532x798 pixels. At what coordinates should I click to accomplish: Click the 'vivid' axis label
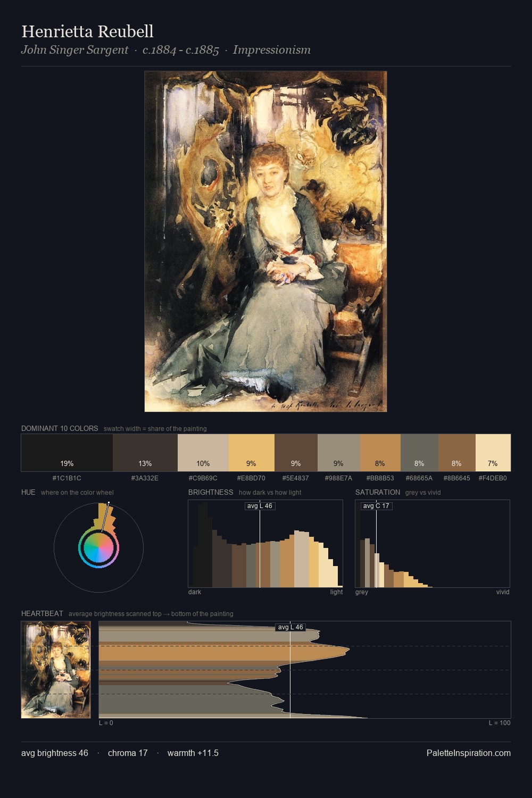503,592
